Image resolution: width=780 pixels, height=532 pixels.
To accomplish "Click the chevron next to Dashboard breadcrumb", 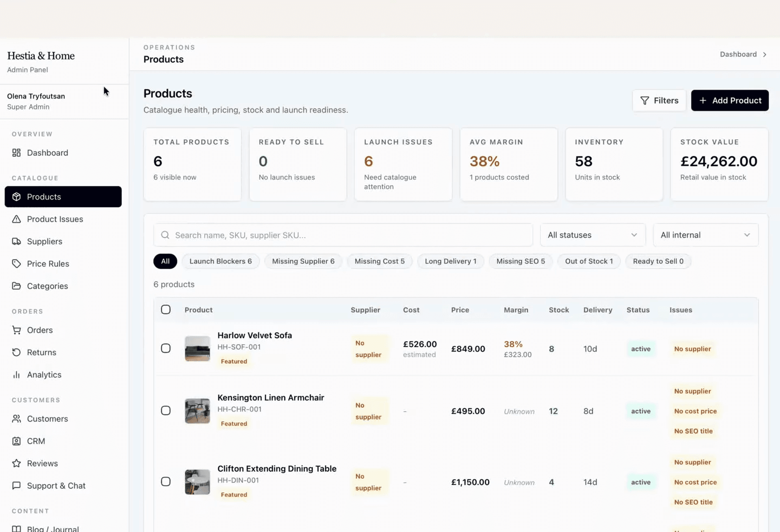I will (765, 54).
